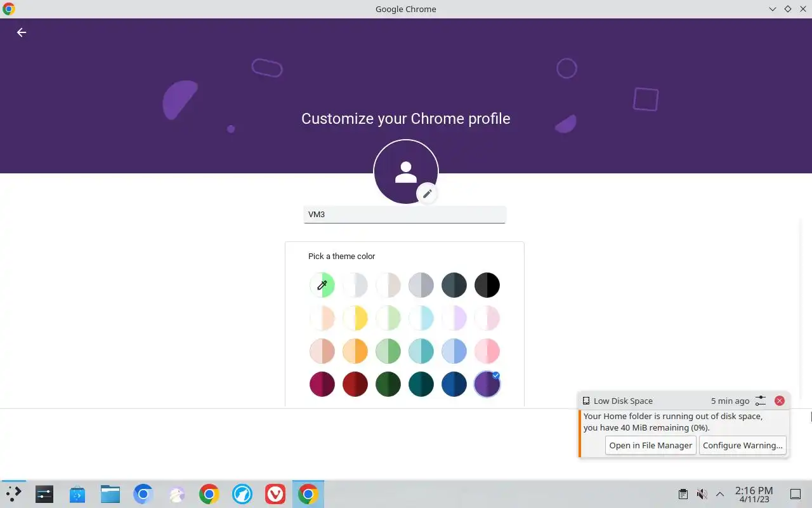Viewport: 812px width, 508px height.
Task: Select the pastel light green theme swatch
Action: (x=388, y=318)
